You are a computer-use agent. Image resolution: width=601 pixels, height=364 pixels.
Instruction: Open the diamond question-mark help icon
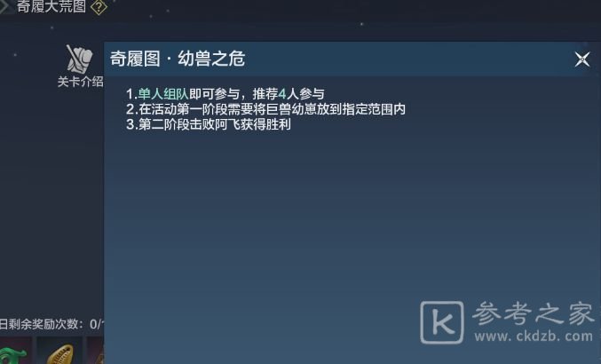click(x=99, y=7)
